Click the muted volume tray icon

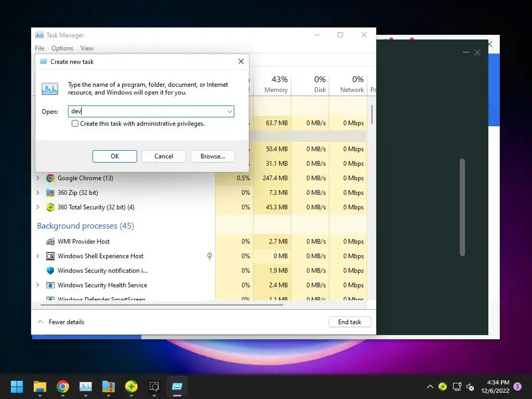coord(470,387)
